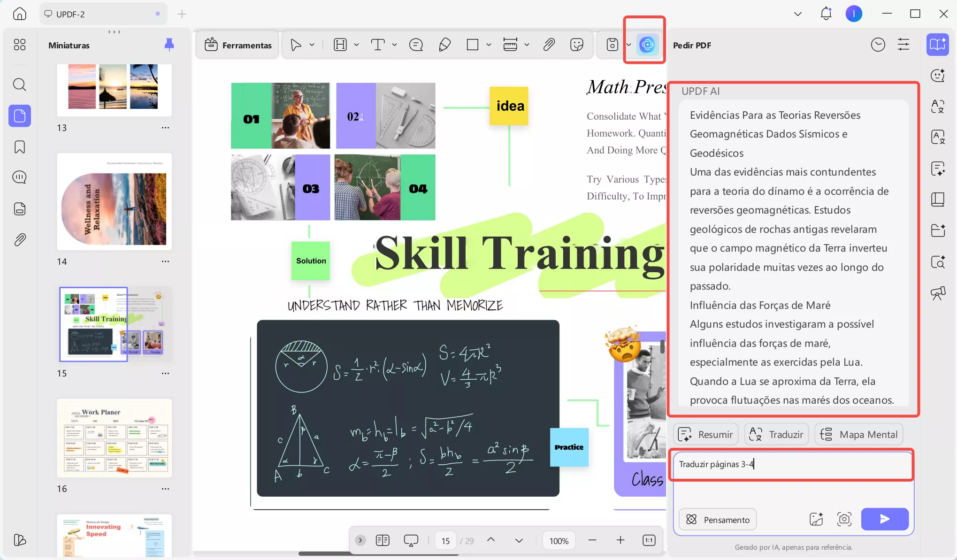The width and height of the screenshot is (957, 560).
Task: Expand the text tool dropdown arrow
Action: (394, 45)
